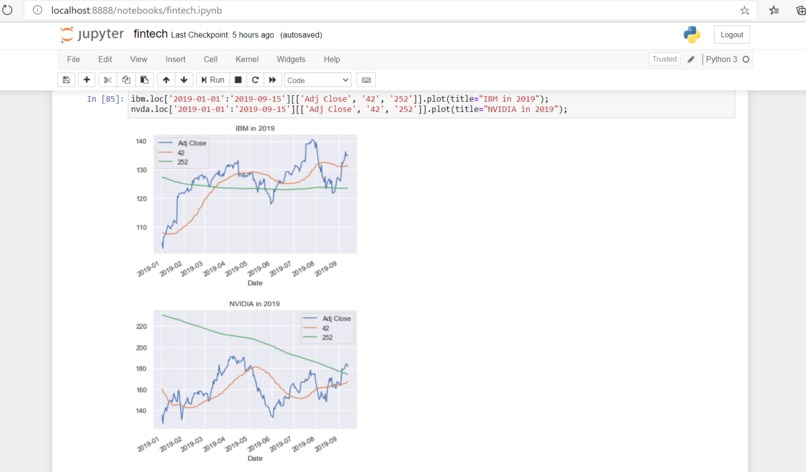The width and height of the screenshot is (806, 472).
Task: Click the Trusted notebook button
Action: [x=664, y=59]
